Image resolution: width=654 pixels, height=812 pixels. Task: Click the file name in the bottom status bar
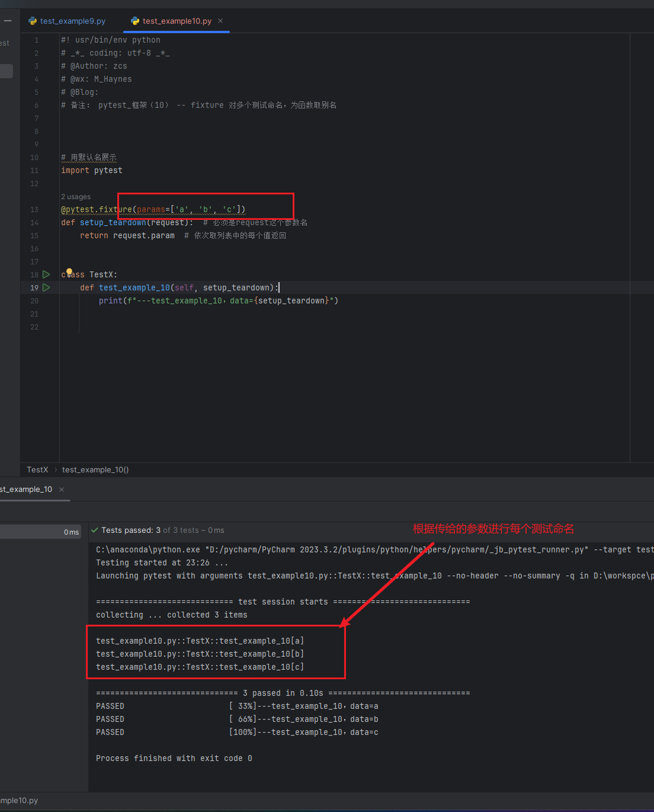point(19,800)
